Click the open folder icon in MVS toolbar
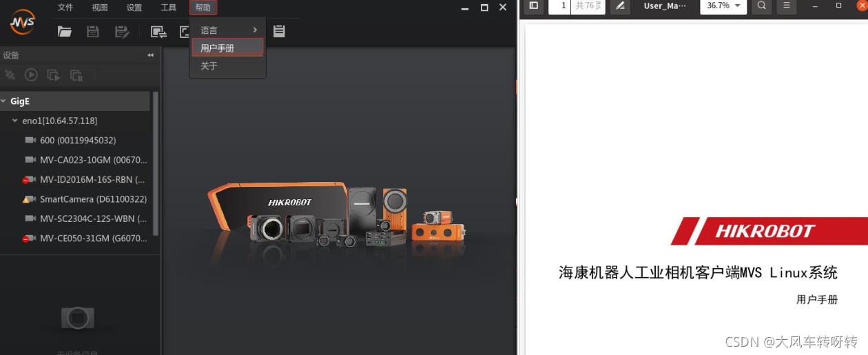 coord(65,31)
